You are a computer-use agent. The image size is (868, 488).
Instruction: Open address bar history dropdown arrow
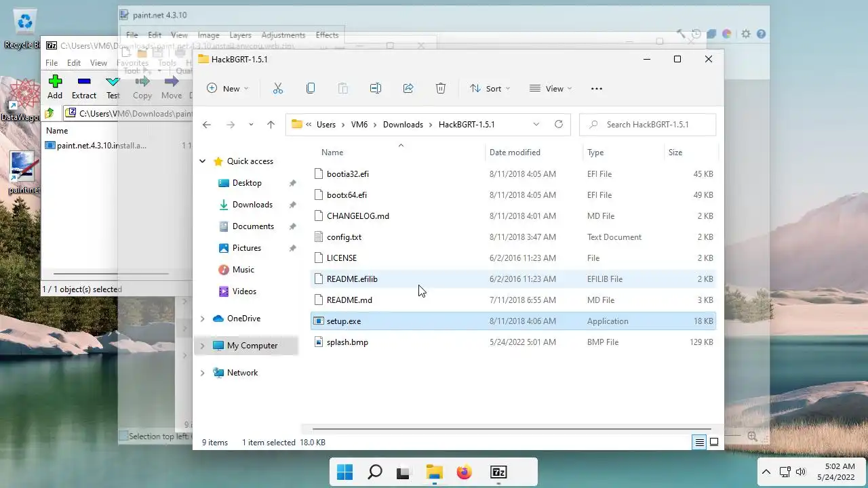(x=536, y=125)
